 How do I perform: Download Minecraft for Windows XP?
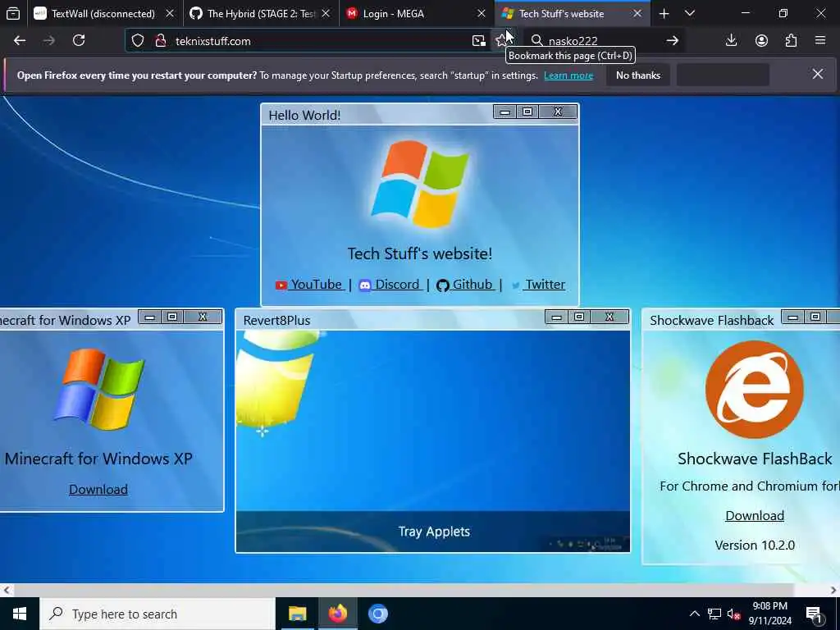pyautogui.click(x=98, y=489)
